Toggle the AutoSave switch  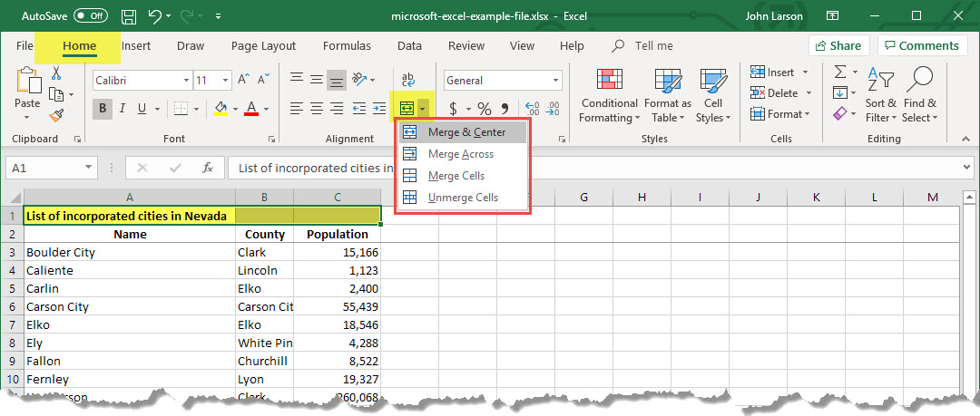click(90, 16)
